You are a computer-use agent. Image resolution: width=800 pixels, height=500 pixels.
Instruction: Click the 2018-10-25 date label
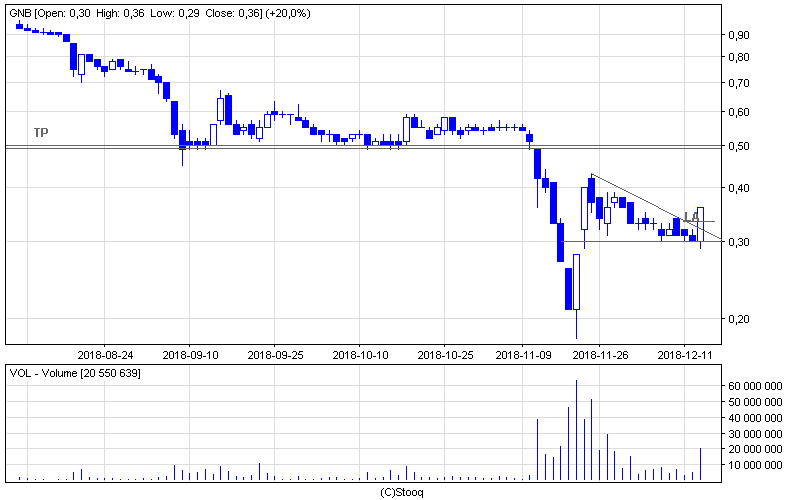coord(445,355)
